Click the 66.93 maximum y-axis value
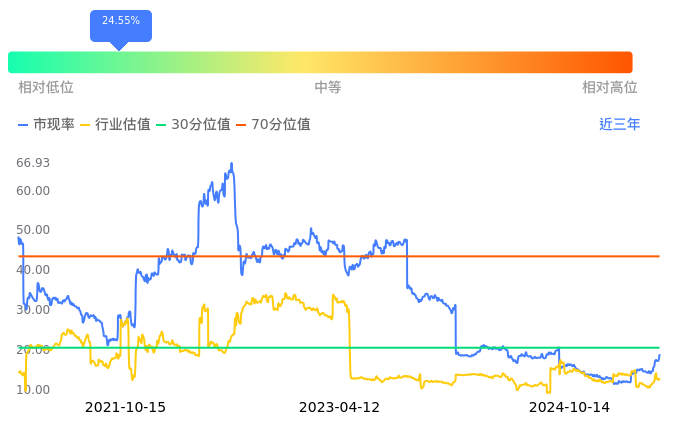This screenshot has width=686, height=442. click(33, 163)
